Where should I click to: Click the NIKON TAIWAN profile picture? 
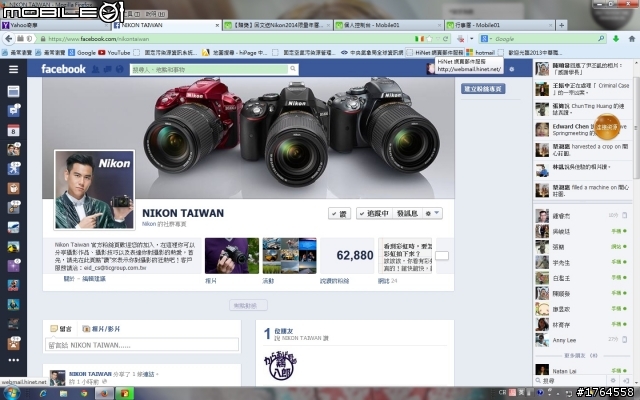94,190
